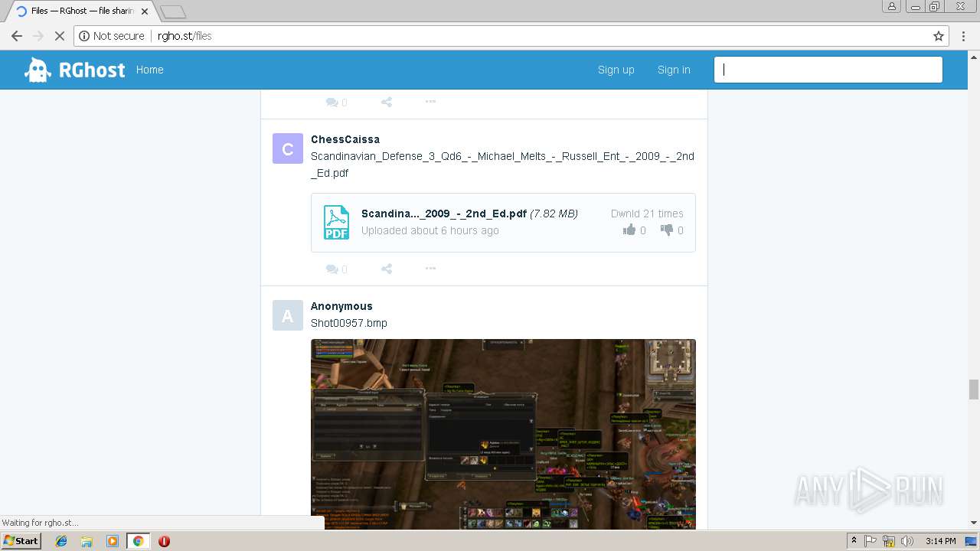Click the address bar URL rgho.st/files

coord(185,36)
